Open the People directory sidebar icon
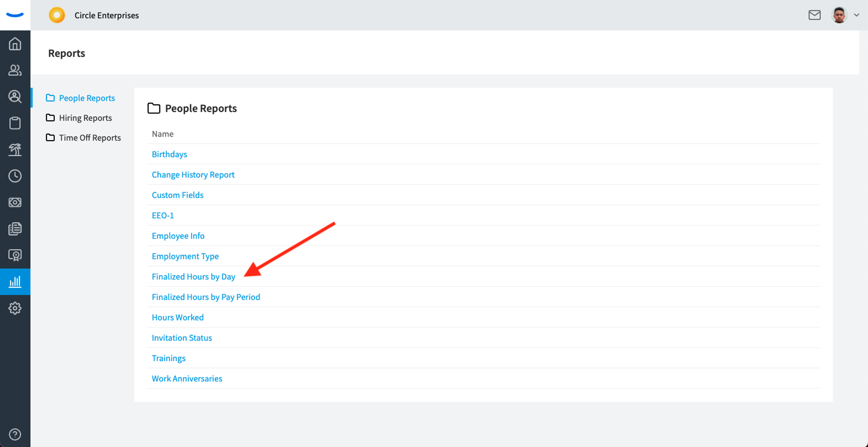Image resolution: width=868 pixels, height=447 pixels. [15, 70]
